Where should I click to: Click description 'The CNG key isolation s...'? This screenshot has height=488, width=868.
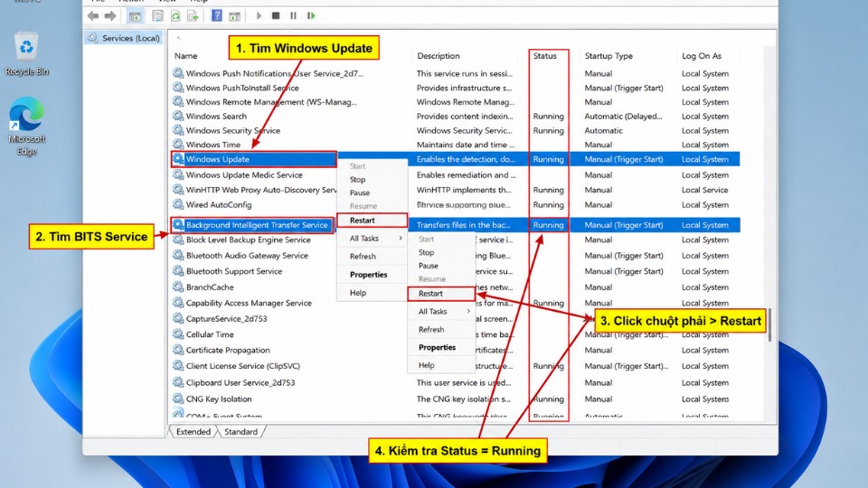pos(464,399)
